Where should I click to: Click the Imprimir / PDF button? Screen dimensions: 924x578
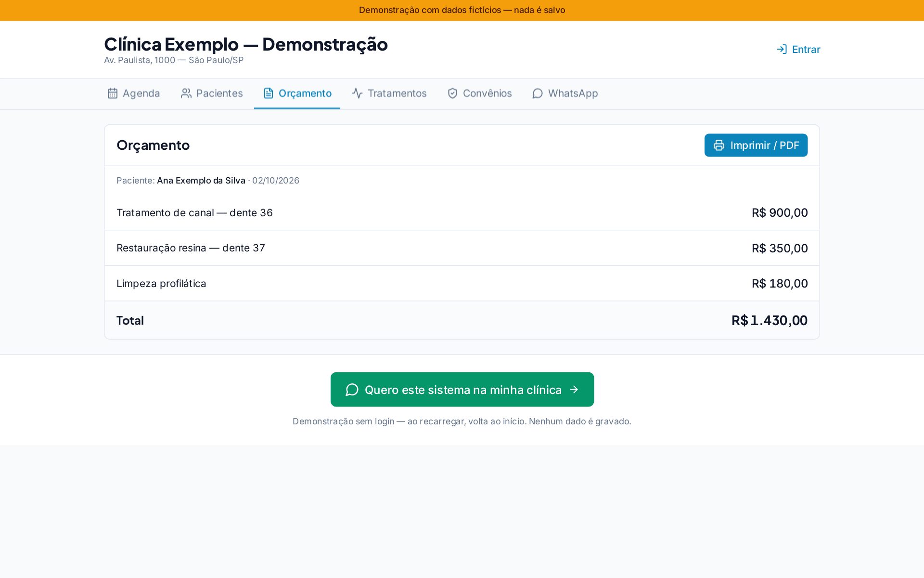tap(756, 145)
